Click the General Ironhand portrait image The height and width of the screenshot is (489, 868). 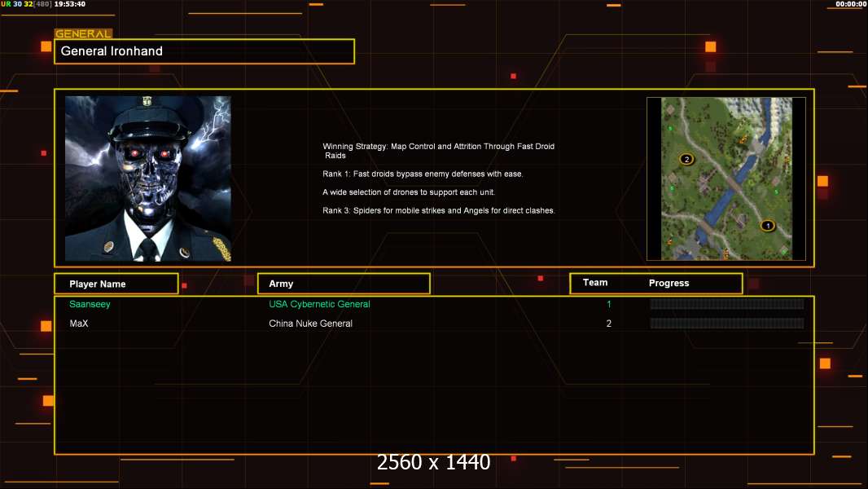[x=148, y=178]
